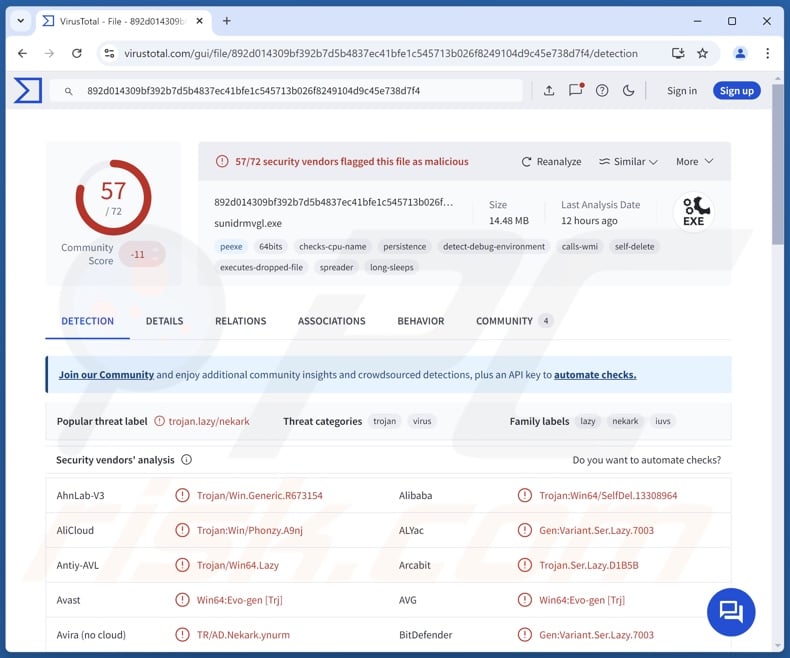Click the EXE file type icon

[x=694, y=212]
